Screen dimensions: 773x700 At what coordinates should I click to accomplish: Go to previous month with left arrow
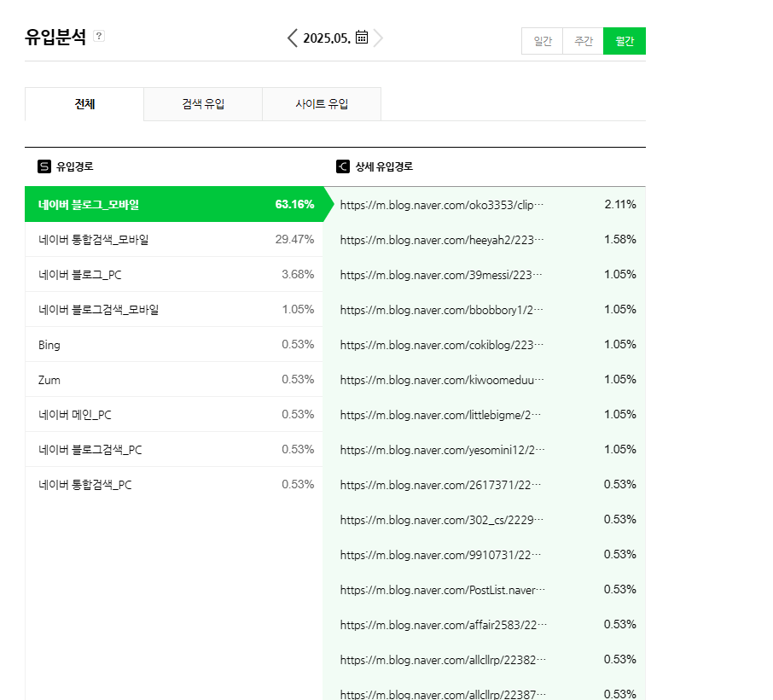pos(293,38)
